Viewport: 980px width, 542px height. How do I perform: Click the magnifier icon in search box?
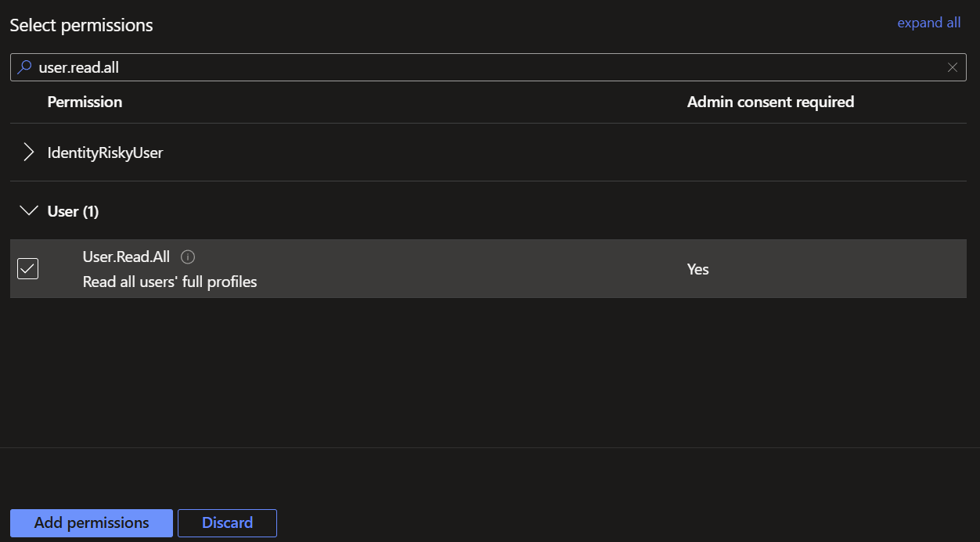coord(24,67)
